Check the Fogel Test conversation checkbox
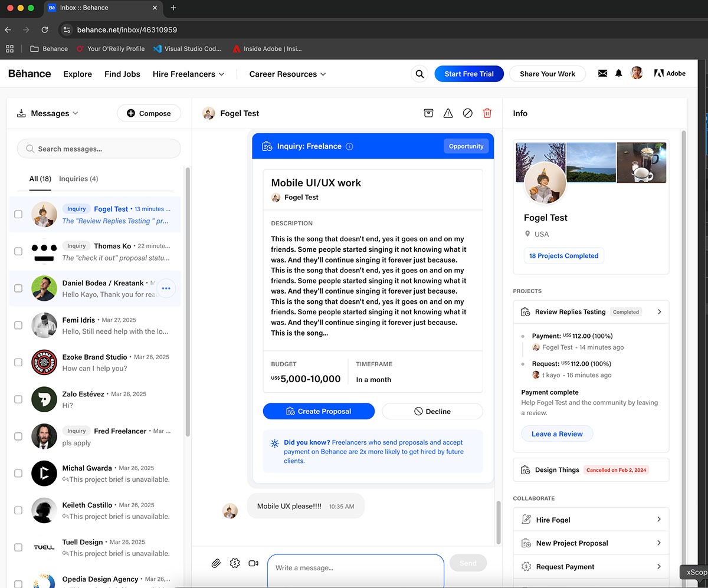This screenshot has width=708, height=588. click(18, 214)
